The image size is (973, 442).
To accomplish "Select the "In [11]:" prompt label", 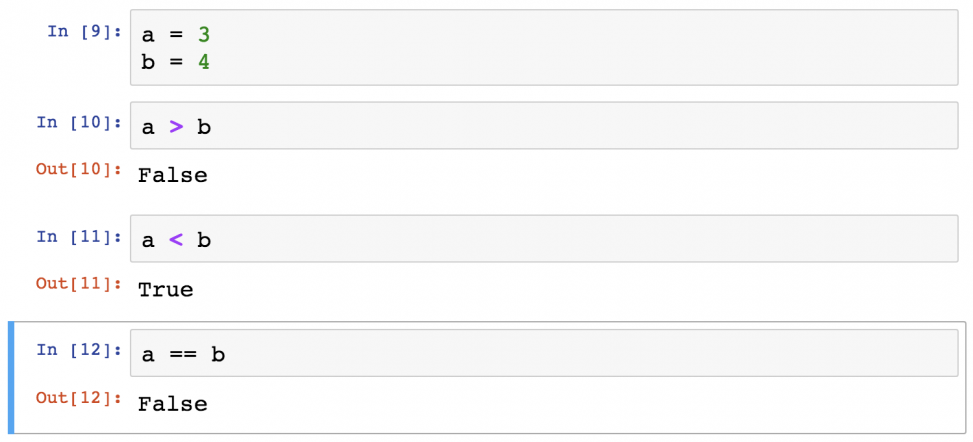I will coord(78,237).
